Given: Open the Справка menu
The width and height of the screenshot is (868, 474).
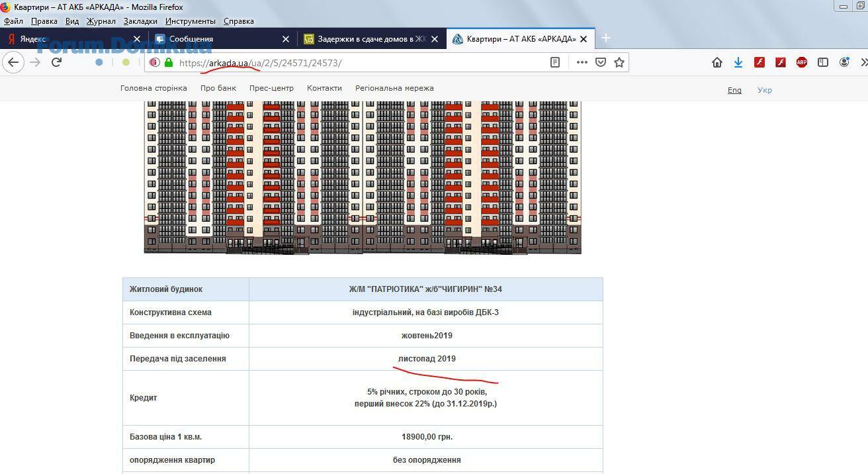Looking at the screenshot, I should 239,21.
